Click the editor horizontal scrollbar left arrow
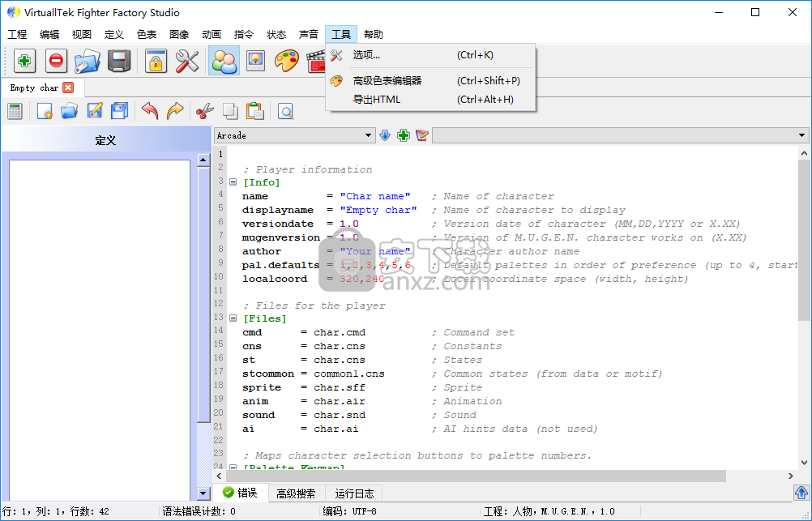 click(219, 476)
